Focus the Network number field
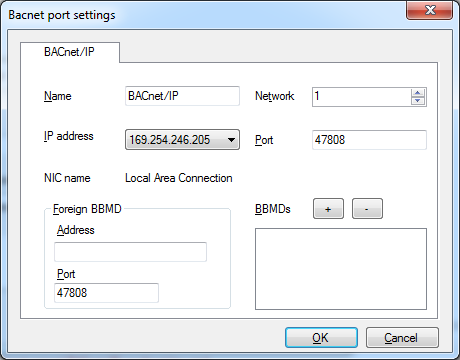Image resolution: width=460 pixels, height=360 pixels. coord(362,97)
